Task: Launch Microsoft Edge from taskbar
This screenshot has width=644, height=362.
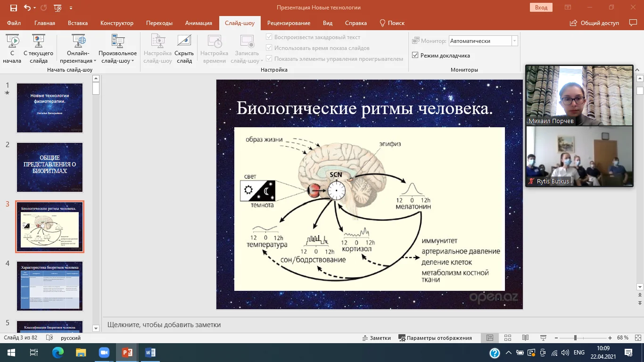Action: tap(58, 353)
